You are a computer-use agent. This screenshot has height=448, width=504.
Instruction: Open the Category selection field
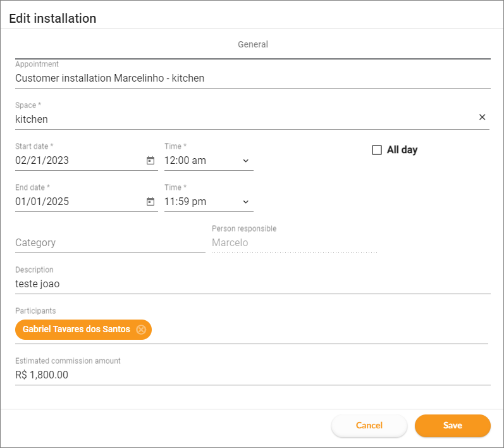point(109,243)
